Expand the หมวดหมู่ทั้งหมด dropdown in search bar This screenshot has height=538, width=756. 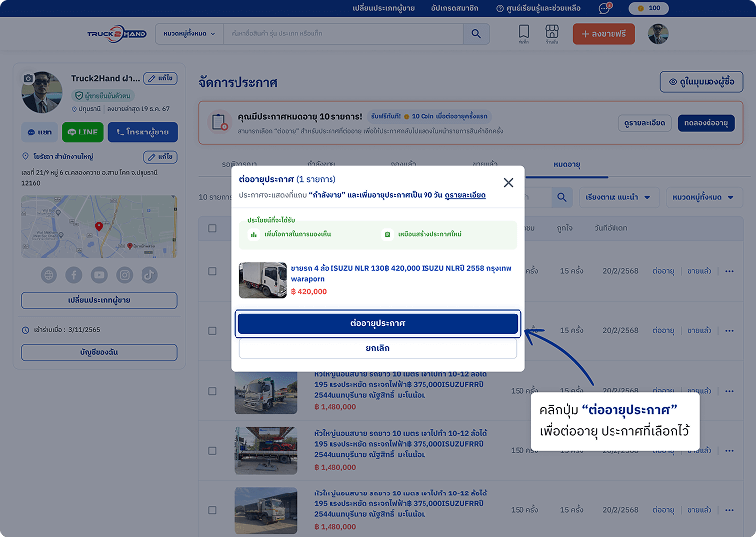(x=188, y=34)
